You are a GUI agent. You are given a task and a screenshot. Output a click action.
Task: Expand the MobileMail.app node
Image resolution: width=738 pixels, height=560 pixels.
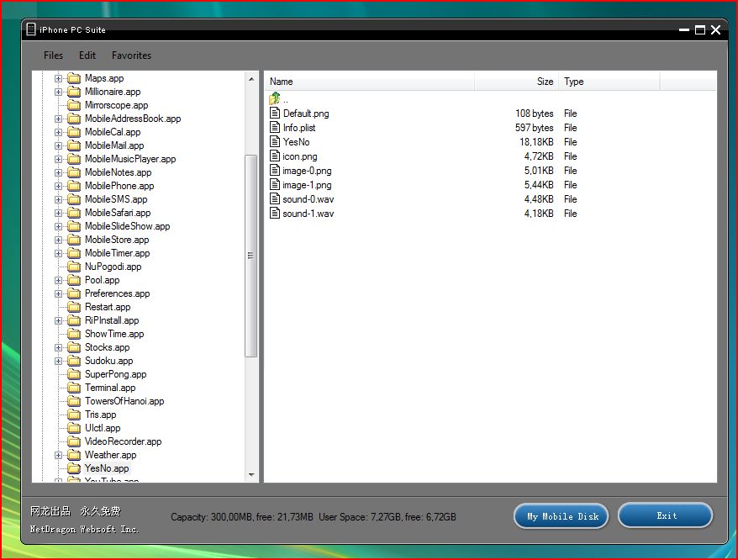(58, 145)
